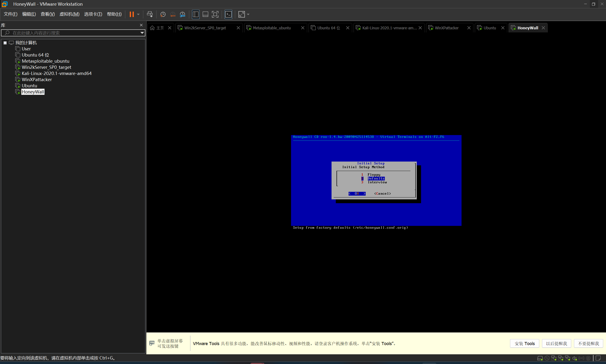The image size is (606, 364).
Task: Switch to the Kali-Linux-2020.1 tab
Action: click(x=389, y=28)
